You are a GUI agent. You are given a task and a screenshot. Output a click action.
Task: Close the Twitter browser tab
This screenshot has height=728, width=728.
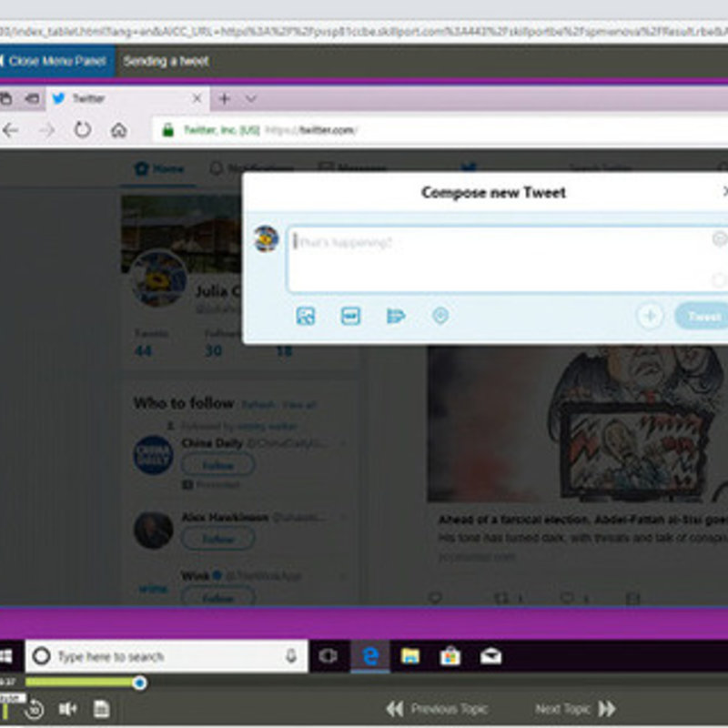[x=197, y=98]
